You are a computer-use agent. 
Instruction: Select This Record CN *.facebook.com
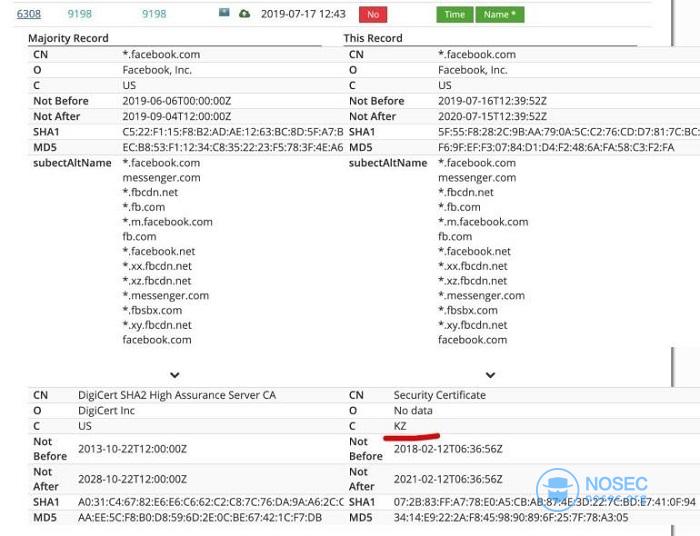[x=477, y=54]
